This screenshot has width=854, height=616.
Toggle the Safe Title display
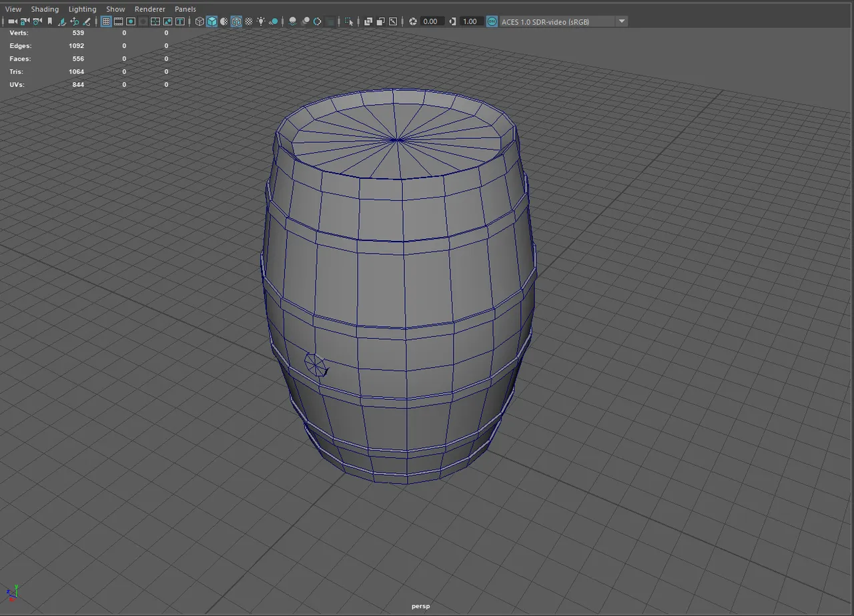180,21
